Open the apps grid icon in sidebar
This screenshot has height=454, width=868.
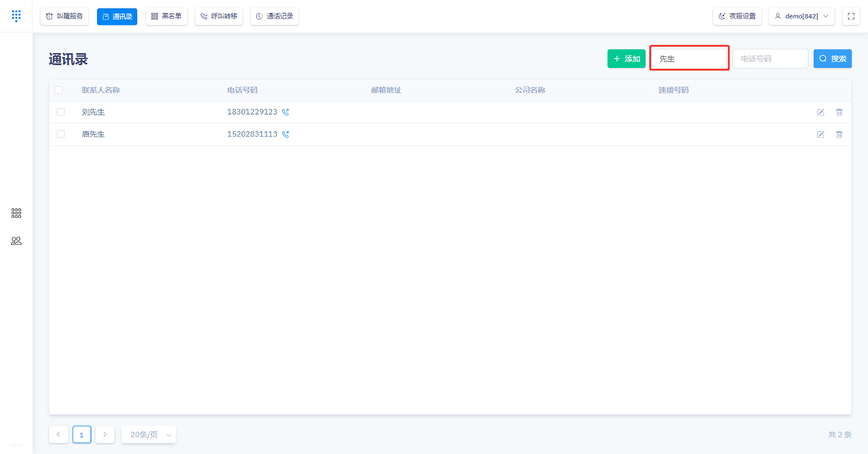coord(16,214)
